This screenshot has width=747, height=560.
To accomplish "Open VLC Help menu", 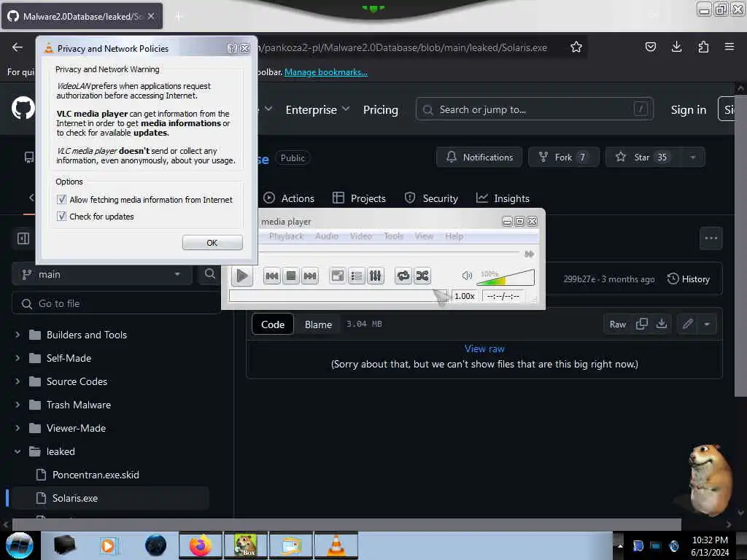I will click(x=454, y=236).
